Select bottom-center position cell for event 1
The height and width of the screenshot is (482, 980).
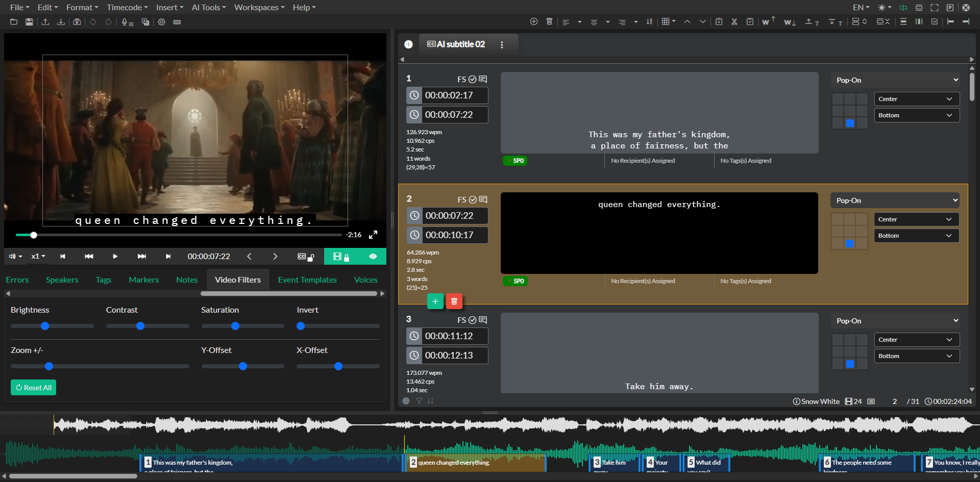click(850, 123)
